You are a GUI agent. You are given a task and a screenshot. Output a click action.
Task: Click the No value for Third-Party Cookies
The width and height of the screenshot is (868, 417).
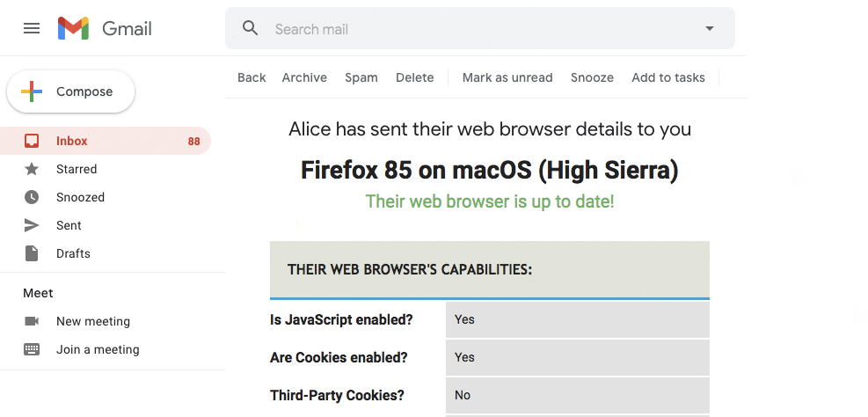pos(463,395)
